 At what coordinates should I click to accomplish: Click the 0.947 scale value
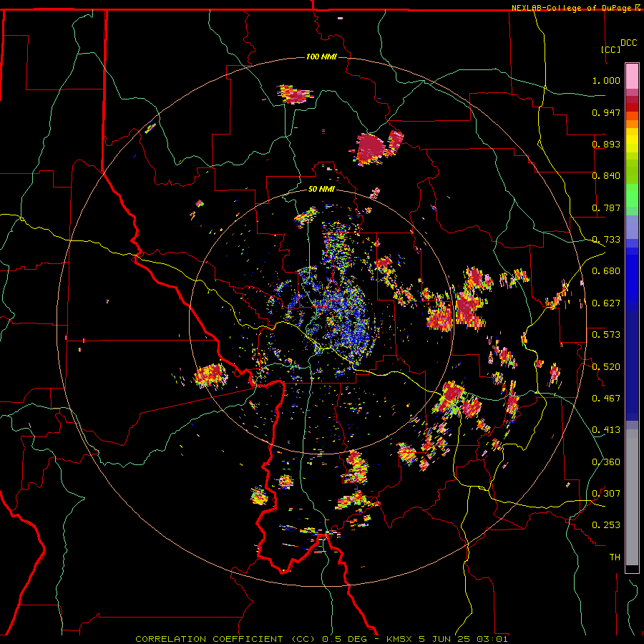[606, 112]
